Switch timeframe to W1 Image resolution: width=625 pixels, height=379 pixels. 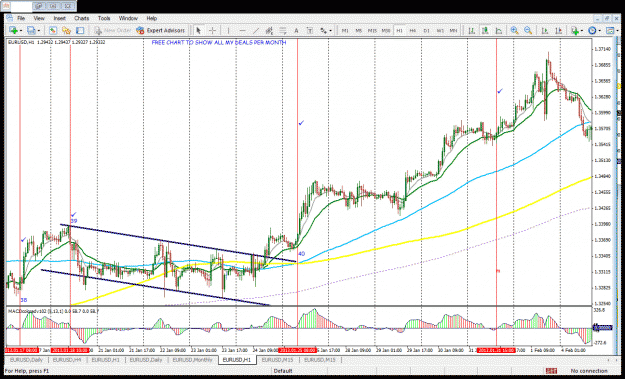click(440, 31)
